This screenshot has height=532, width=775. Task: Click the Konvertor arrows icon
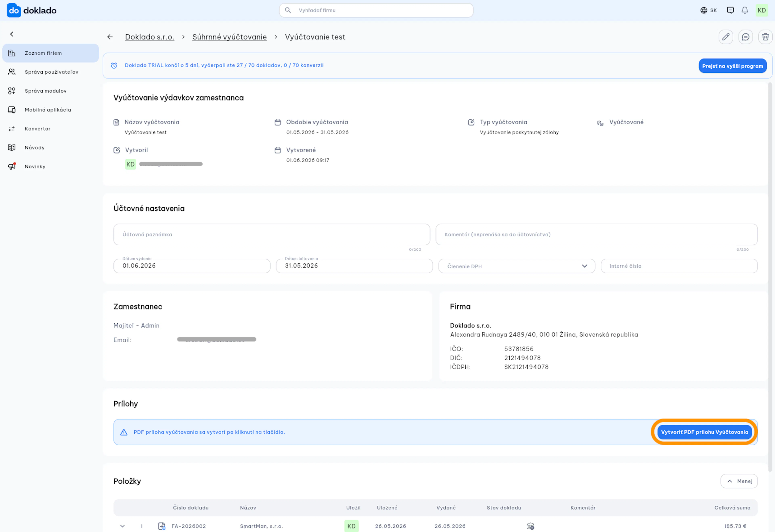tap(12, 129)
